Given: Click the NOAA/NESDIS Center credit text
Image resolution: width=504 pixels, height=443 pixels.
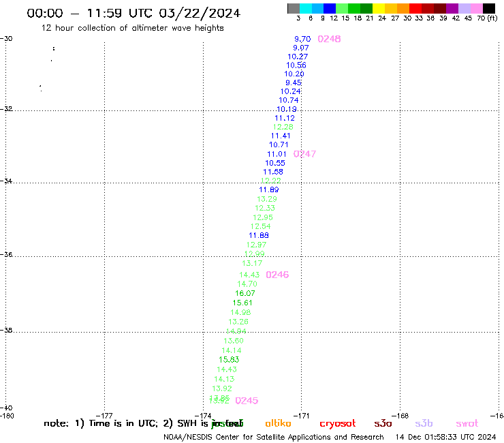Looking at the screenshot, I should coord(274,438).
